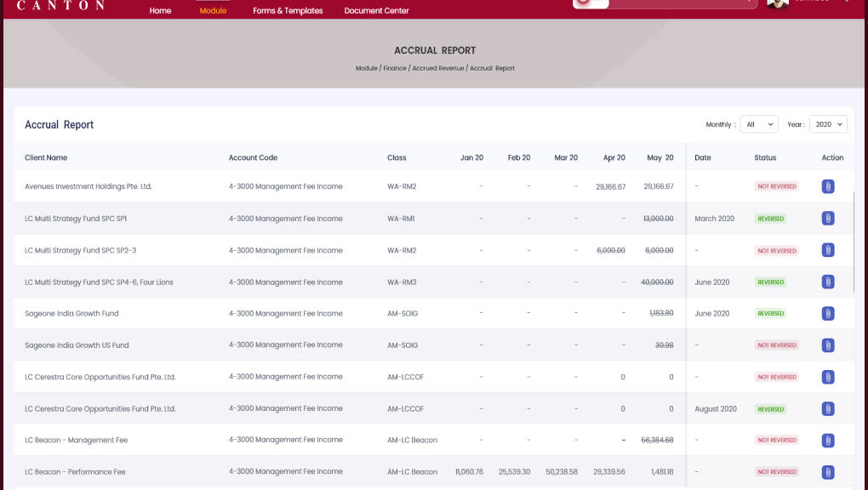
Task: Click the Jan 20 column header
Action: (x=471, y=157)
